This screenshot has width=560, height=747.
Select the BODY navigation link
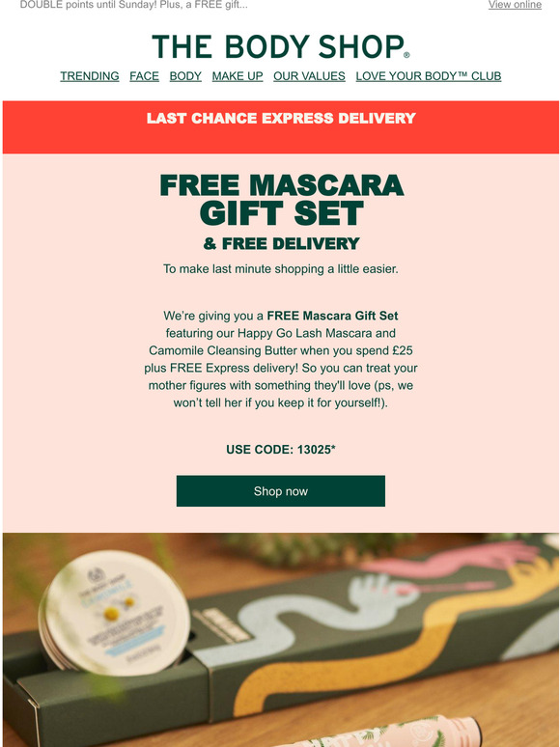coord(185,76)
